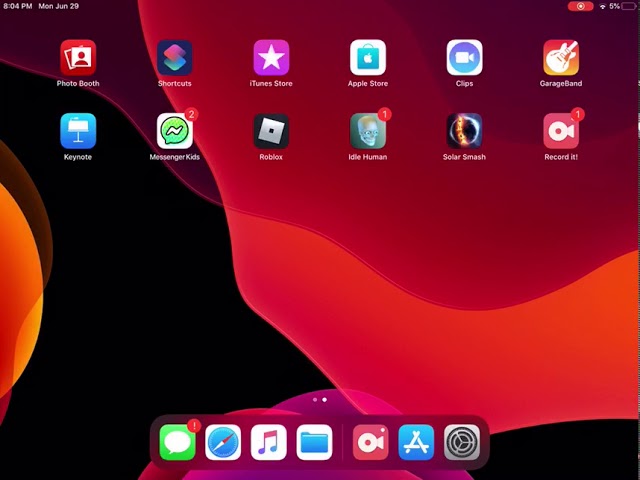Viewport: 640px width, 480px height.
Task: Tap the "GarageBand" label
Action: click(x=561, y=83)
